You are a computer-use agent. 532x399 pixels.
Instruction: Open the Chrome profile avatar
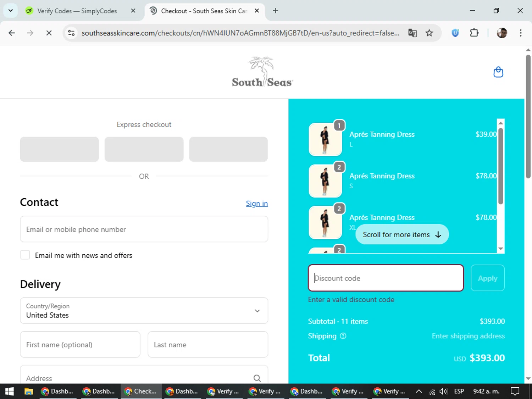click(502, 33)
